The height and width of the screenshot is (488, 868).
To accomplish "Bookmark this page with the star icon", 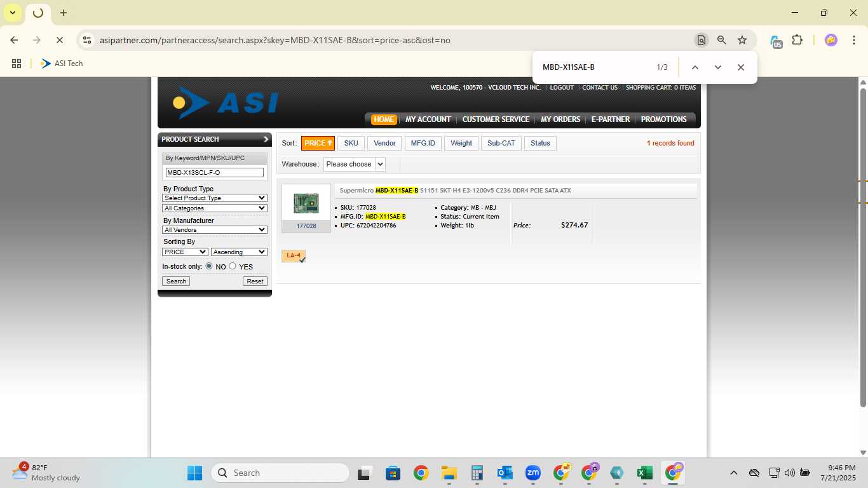I will tap(742, 40).
